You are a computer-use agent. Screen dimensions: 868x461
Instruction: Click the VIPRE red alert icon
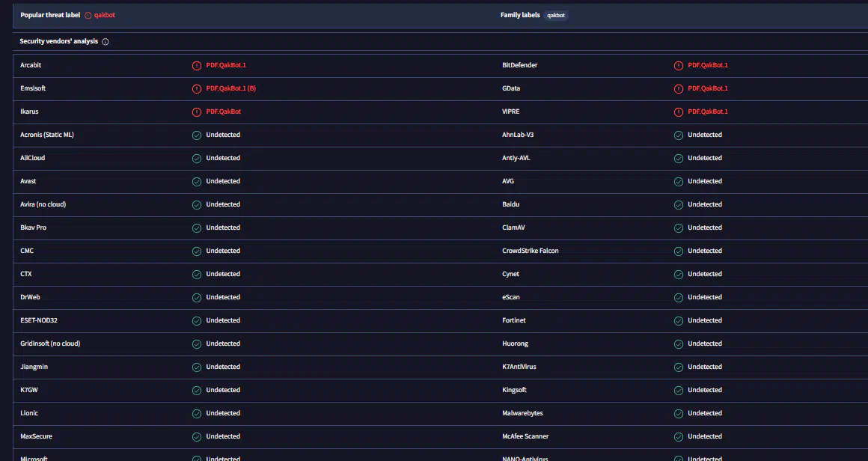(679, 112)
